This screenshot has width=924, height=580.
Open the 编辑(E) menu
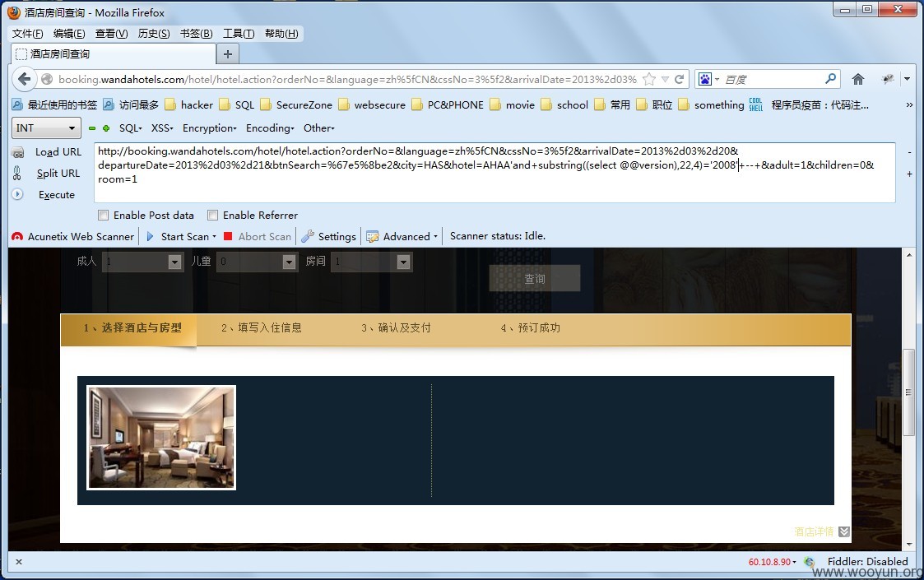pyautogui.click(x=69, y=34)
